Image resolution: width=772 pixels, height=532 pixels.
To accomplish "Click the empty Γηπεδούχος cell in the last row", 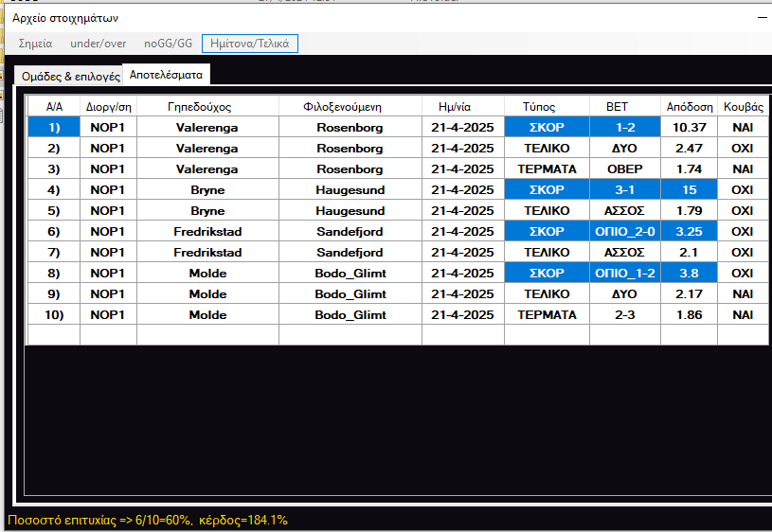I will point(207,335).
